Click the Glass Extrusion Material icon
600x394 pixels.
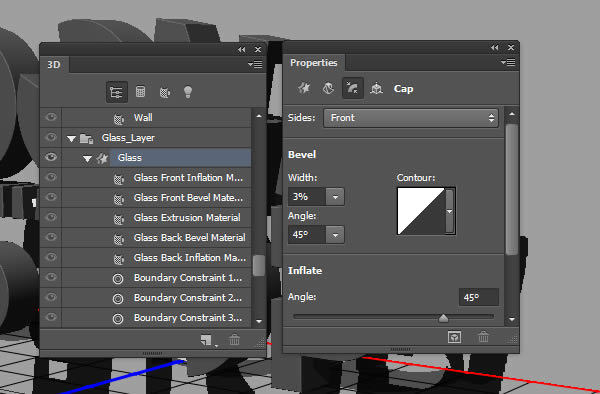click(119, 219)
